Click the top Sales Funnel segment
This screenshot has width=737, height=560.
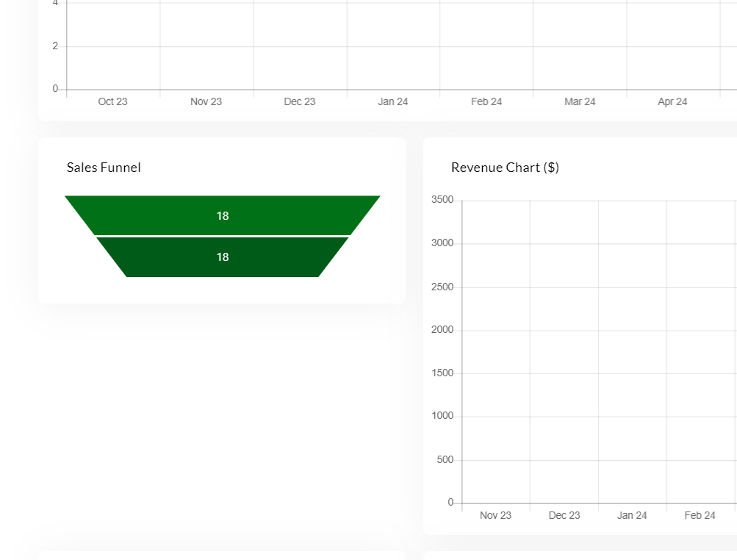click(222, 215)
